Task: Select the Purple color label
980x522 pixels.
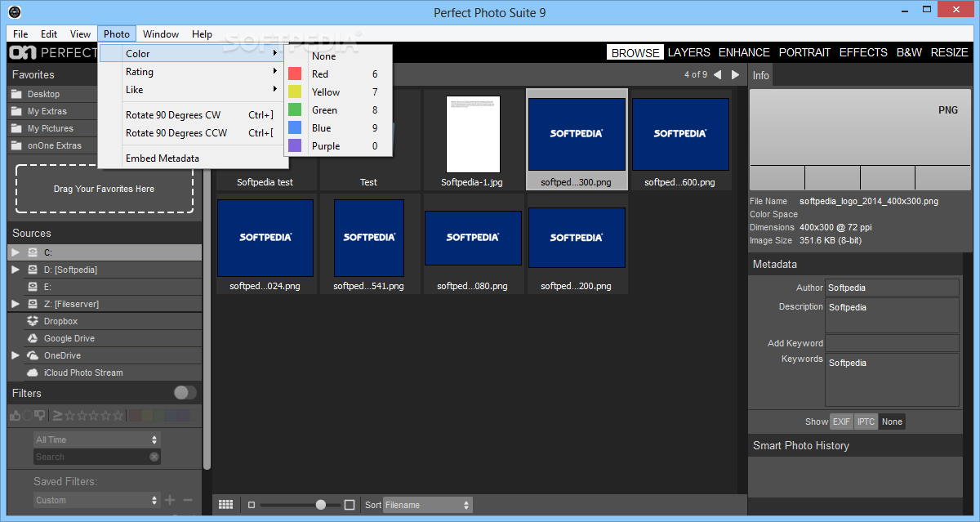Action: [x=337, y=146]
